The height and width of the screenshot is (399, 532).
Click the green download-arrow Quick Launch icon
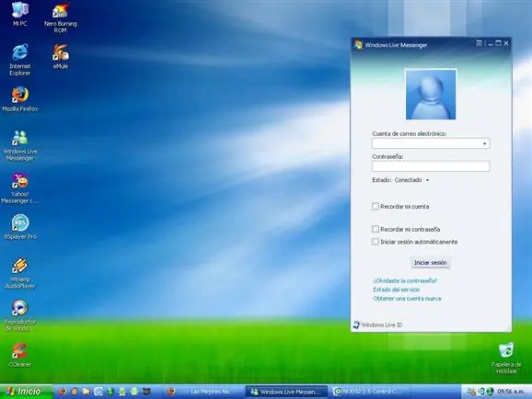[x=122, y=392]
